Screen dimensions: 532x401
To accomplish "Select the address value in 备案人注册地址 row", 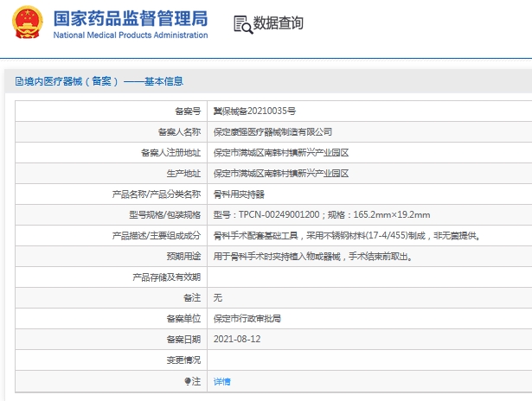I will 281,153.
